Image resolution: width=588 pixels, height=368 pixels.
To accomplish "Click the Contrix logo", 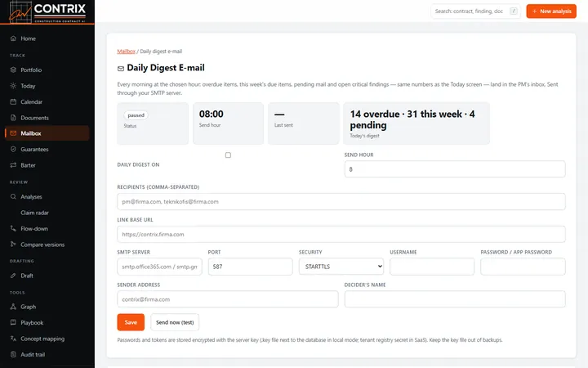I will [x=47, y=11].
